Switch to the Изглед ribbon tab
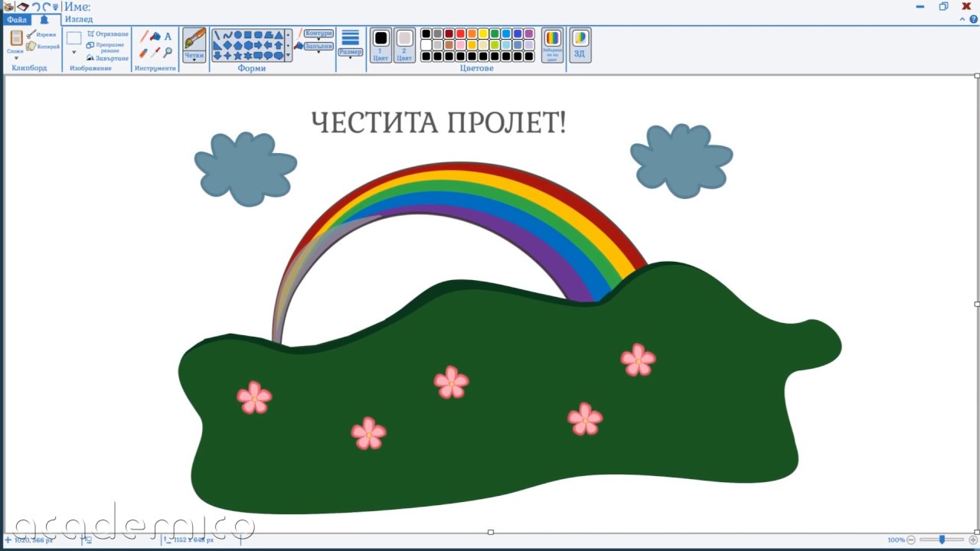 (79, 19)
